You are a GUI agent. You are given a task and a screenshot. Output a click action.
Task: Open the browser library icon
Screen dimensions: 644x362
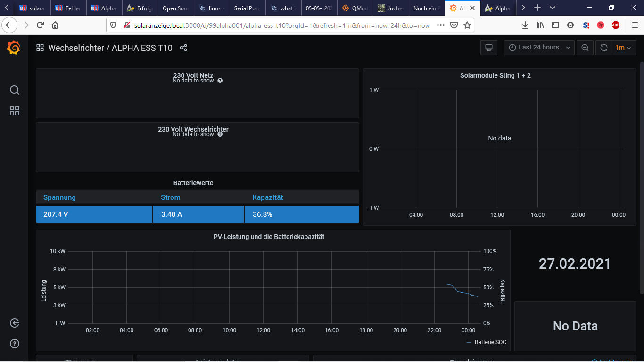click(541, 25)
